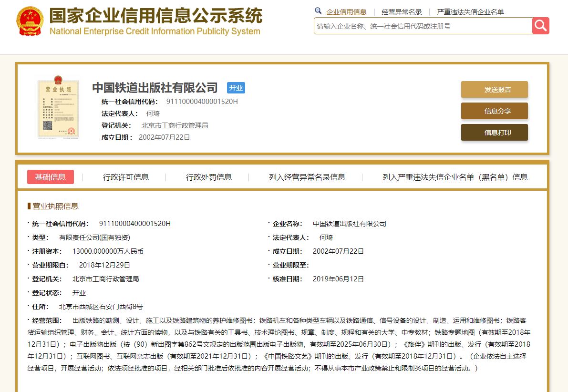Click the red search magnifier button

(540, 26)
